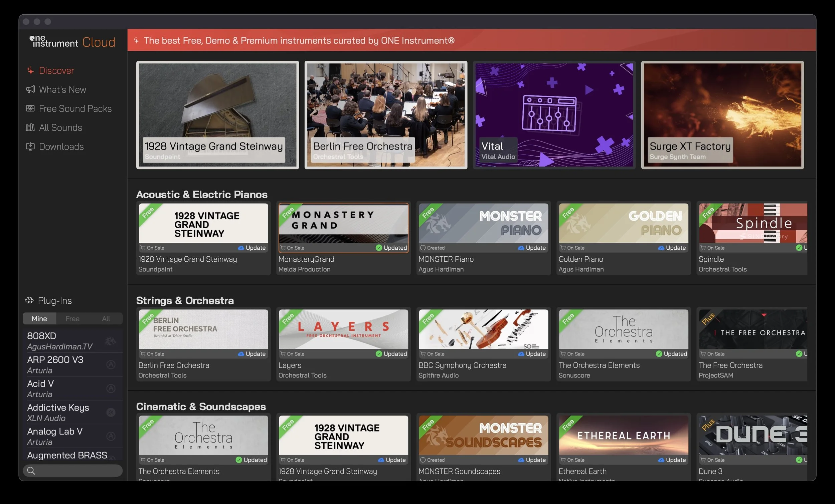Switch plug-in filter to All
Viewport: 835px width, 504px height.
pyautogui.click(x=106, y=319)
